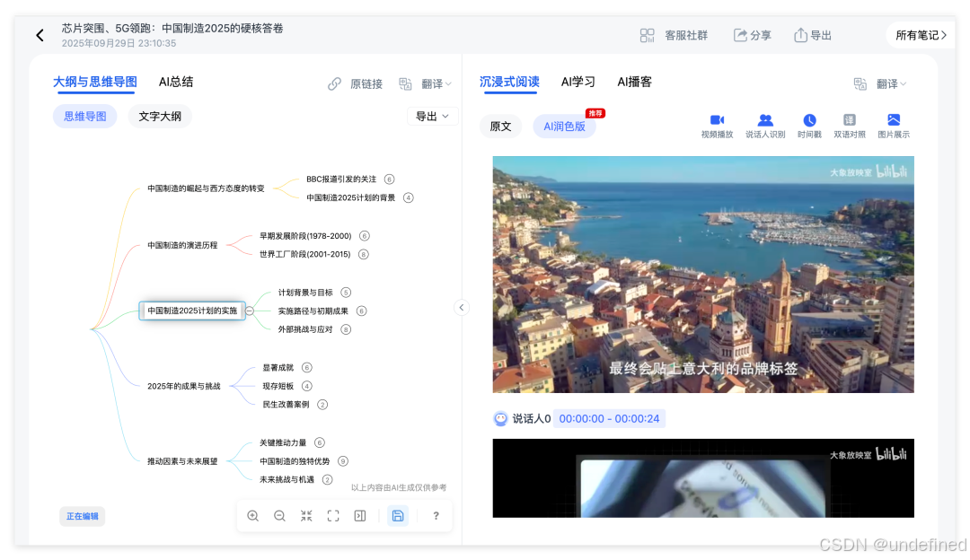Zoom out of the mind map
This screenshot has width=970, height=560.
279,515
